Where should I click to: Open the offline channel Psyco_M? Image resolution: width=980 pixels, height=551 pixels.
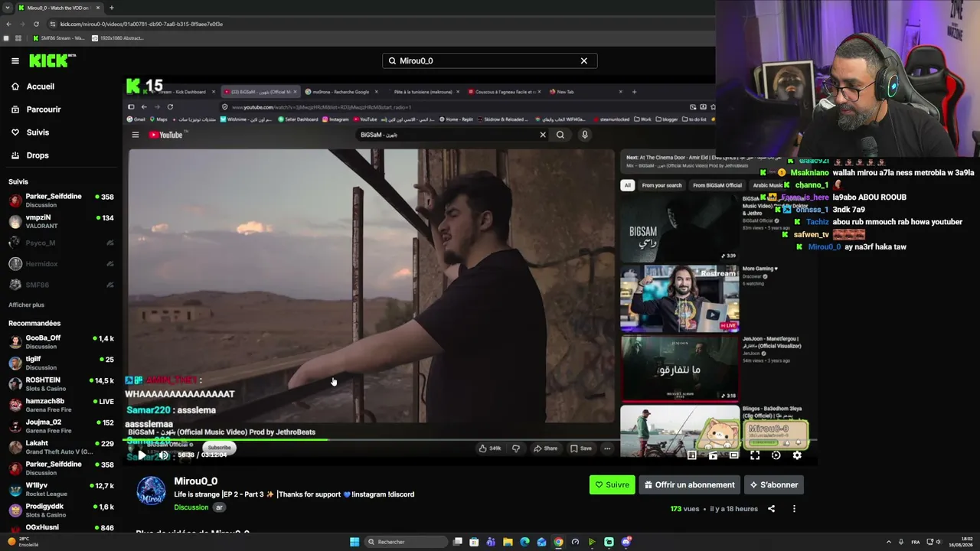point(61,243)
